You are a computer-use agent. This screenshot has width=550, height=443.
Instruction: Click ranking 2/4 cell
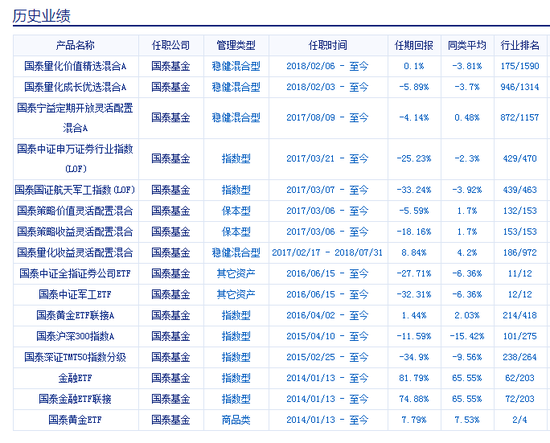520,419
